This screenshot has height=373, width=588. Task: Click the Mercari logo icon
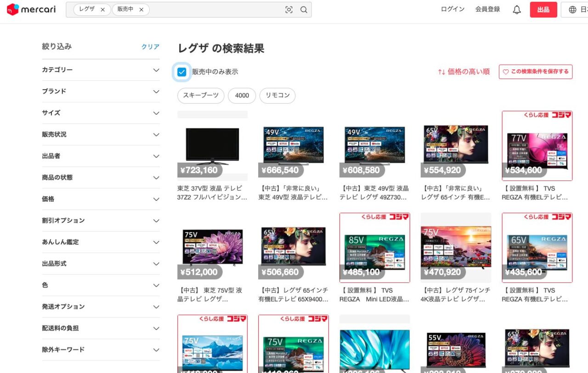click(13, 10)
